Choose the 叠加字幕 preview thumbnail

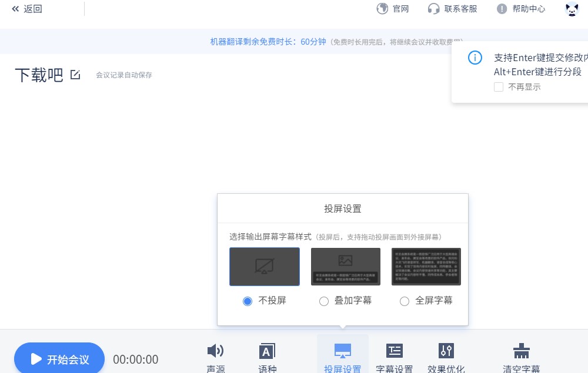pos(346,267)
